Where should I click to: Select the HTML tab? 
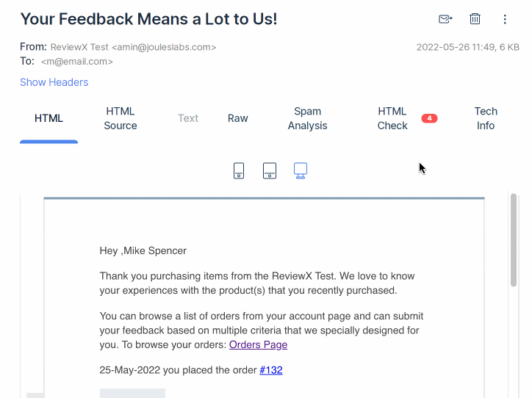click(48, 118)
